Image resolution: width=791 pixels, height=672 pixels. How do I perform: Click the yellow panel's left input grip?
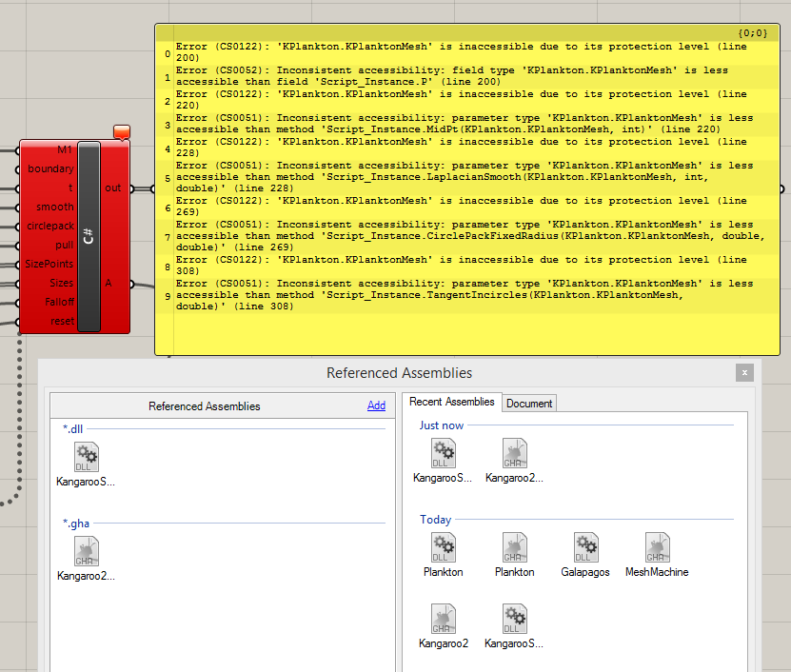tap(153, 188)
